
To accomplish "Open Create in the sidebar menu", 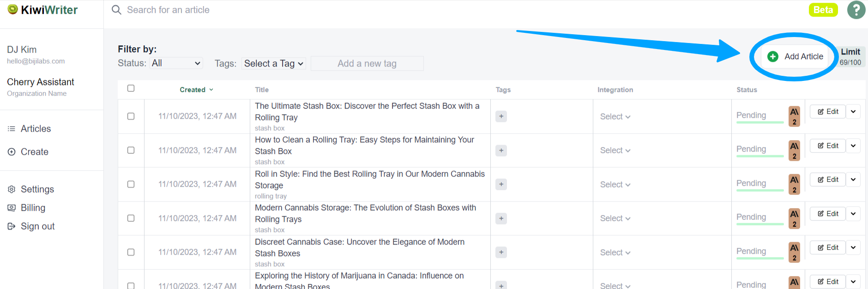I will coord(34,152).
